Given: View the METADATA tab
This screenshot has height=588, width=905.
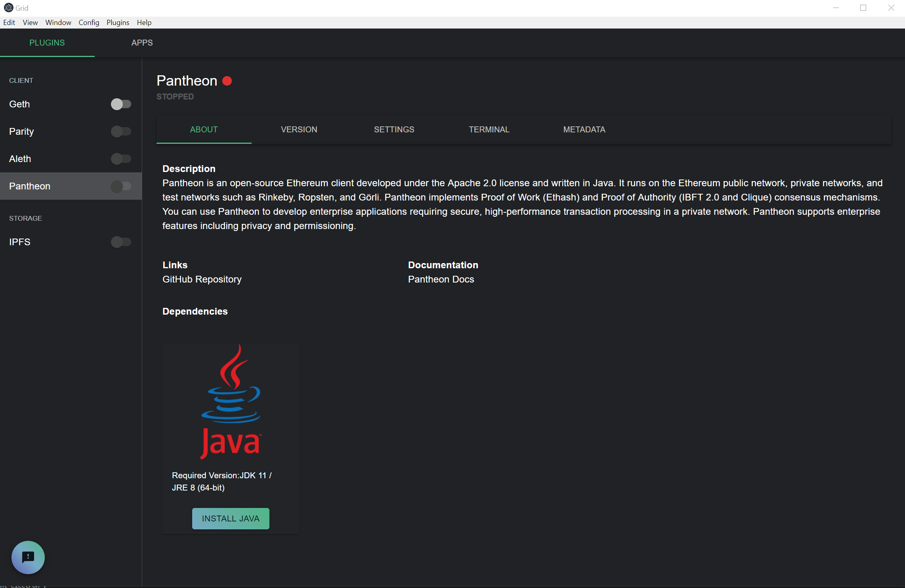Looking at the screenshot, I should [x=584, y=130].
